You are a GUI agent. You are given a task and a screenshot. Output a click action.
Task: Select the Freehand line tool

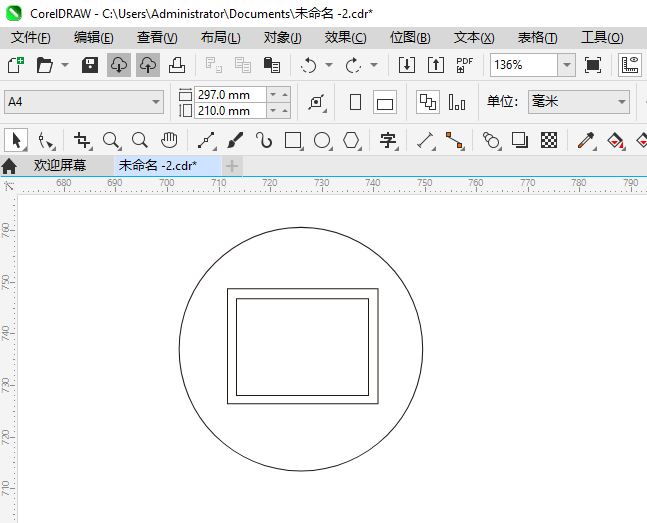(x=206, y=140)
